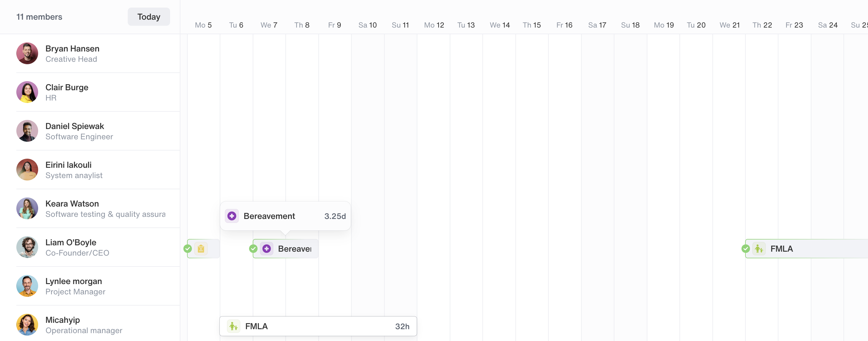Open Lynlee morgan's avatar photo

coord(27,286)
